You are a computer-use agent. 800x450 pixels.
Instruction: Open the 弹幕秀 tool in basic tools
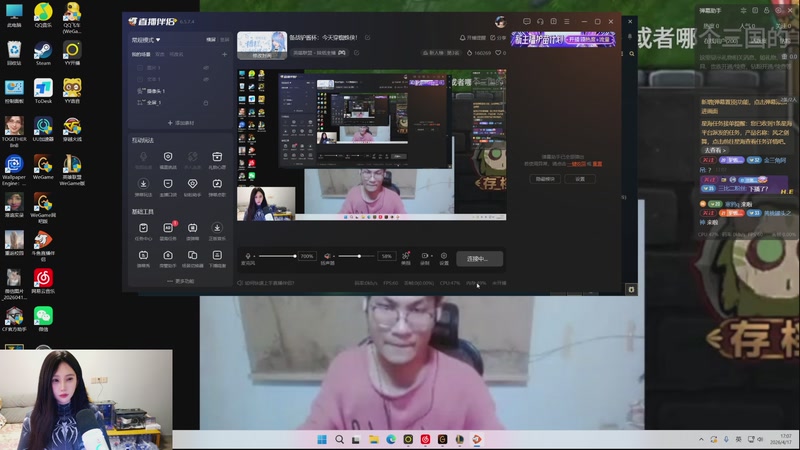point(143,255)
